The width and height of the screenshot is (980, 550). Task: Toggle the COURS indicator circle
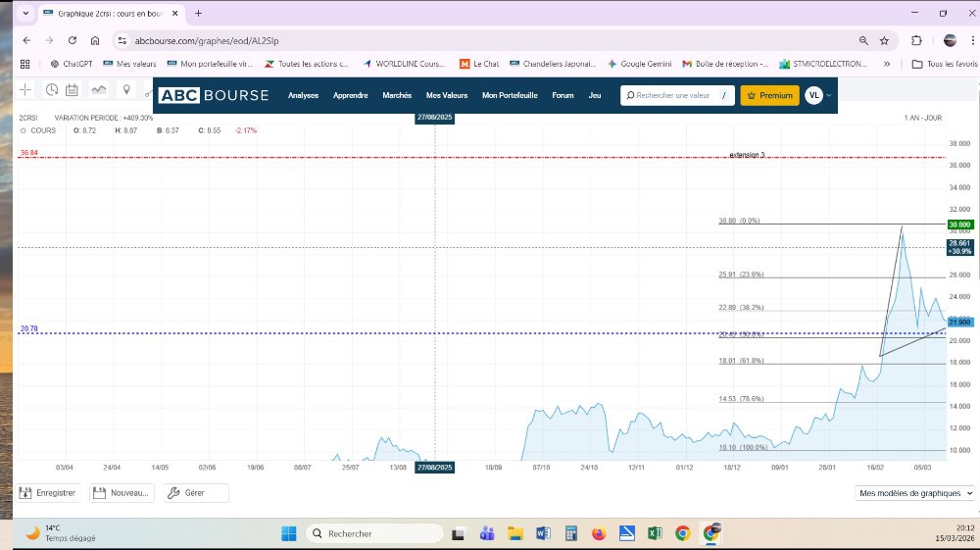(x=23, y=130)
